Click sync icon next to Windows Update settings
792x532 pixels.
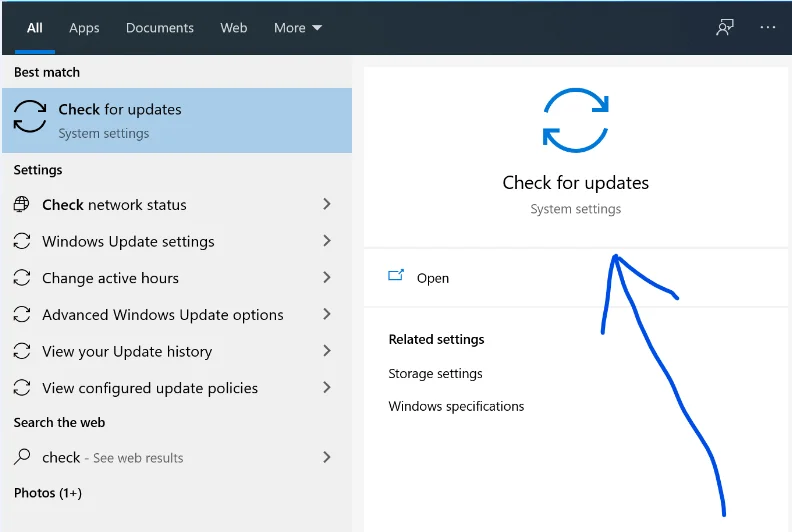22,241
